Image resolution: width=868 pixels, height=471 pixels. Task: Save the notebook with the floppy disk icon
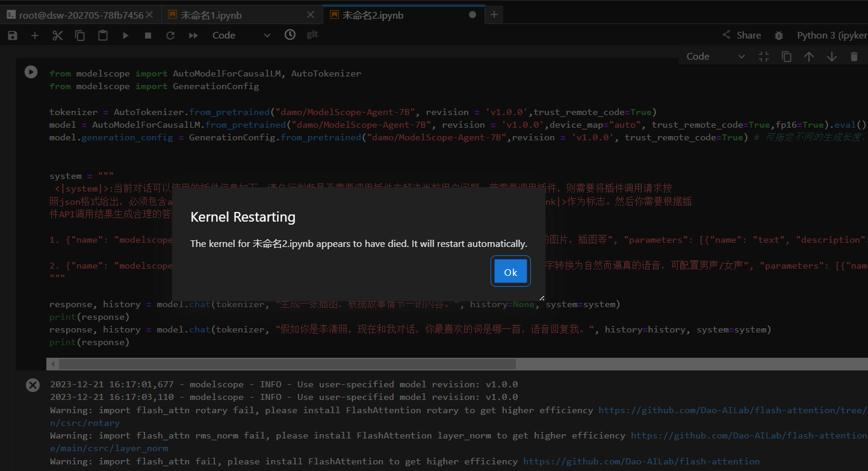pyautogui.click(x=12, y=36)
